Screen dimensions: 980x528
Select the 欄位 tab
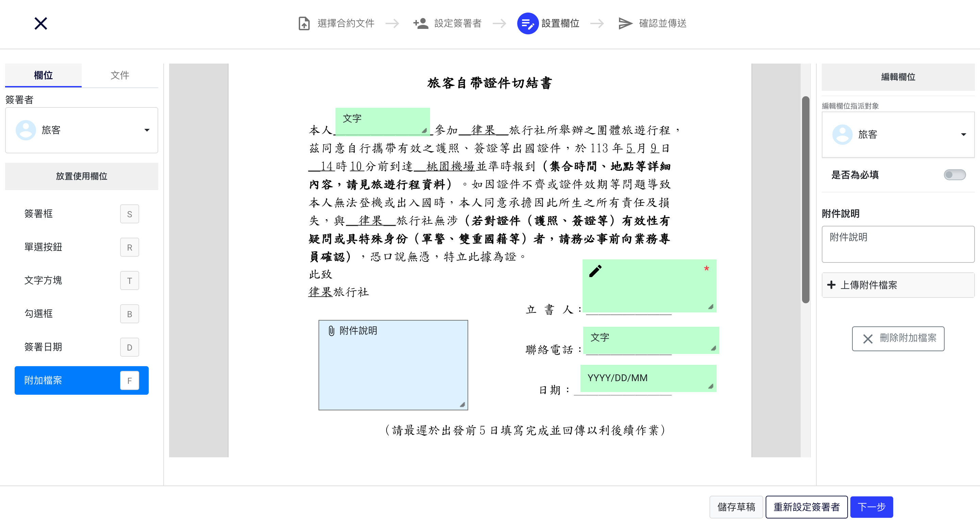(x=43, y=75)
